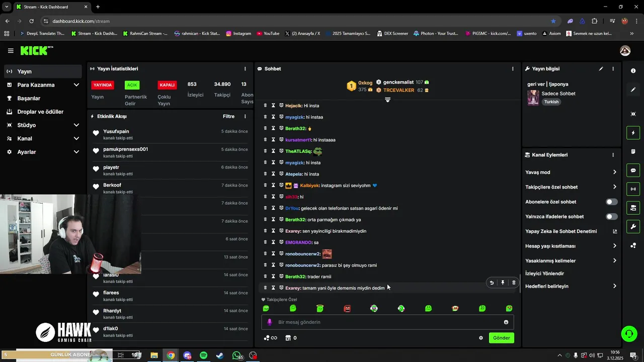Open the Hedefleri belirleyin submenu
The width and height of the screenshot is (644, 362).
pyautogui.click(x=571, y=286)
